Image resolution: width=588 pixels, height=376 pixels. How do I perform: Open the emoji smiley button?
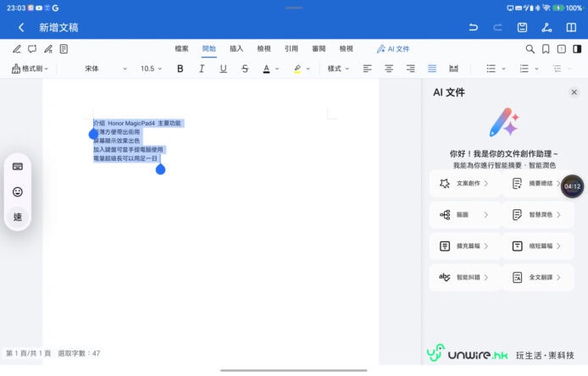[x=18, y=192]
